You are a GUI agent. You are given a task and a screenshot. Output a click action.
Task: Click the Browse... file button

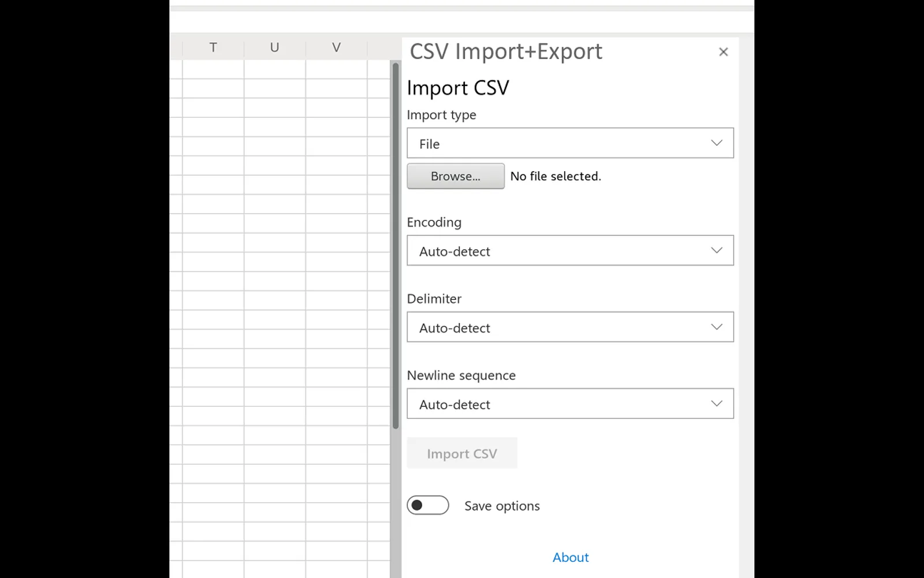click(x=456, y=176)
